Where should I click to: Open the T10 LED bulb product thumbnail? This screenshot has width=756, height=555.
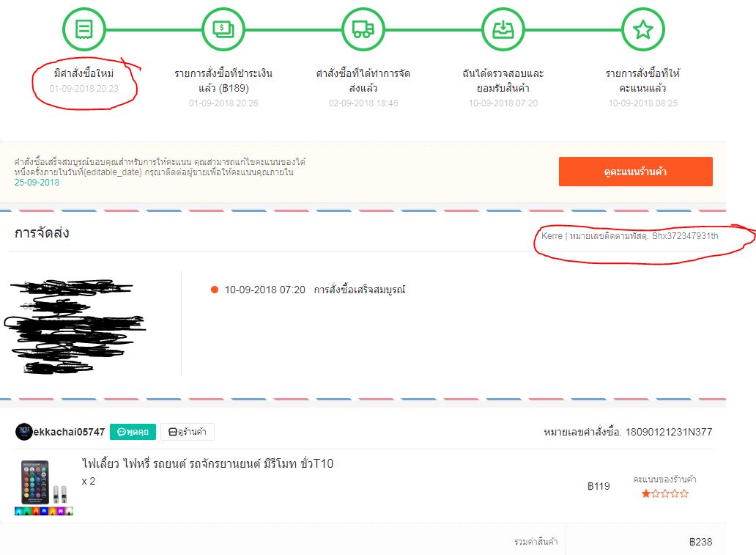pos(44,487)
